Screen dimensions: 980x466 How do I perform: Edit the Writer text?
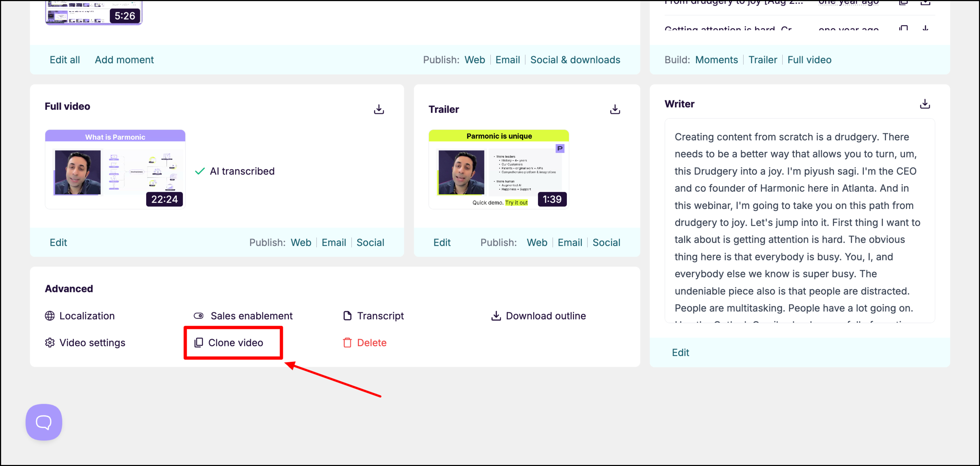pos(680,353)
